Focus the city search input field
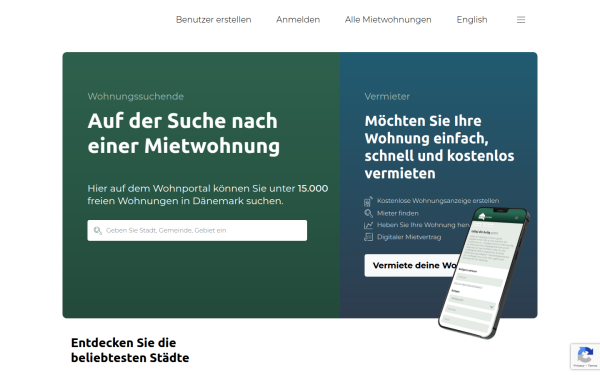 tap(197, 230)
